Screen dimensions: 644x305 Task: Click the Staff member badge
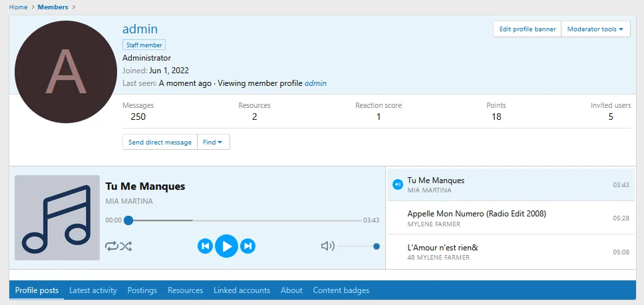144,45
